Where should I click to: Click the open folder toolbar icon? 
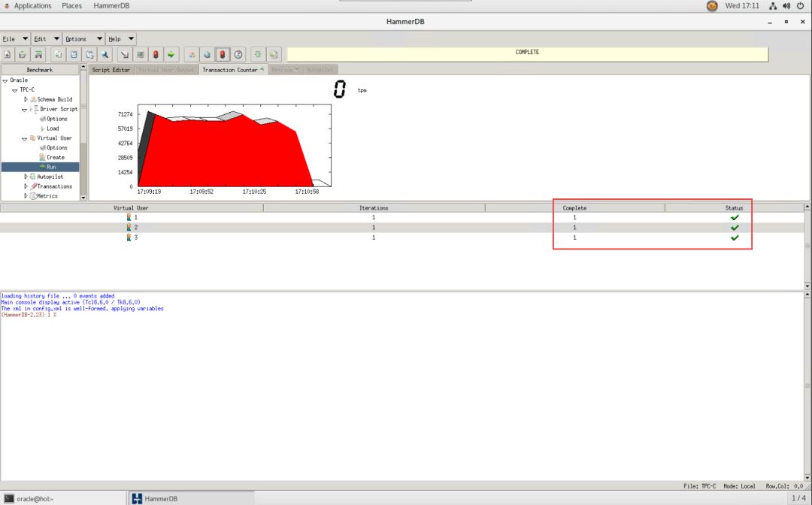coord(23,54)
